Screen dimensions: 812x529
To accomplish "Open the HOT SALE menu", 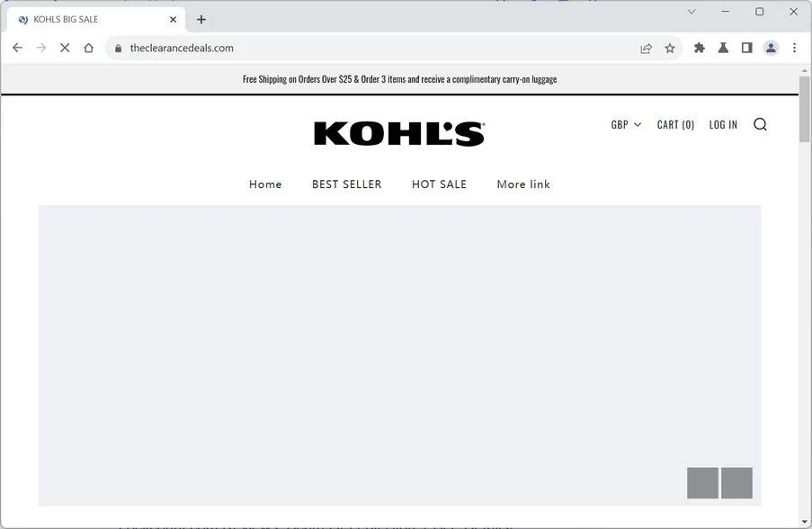I will click(x=439, y=184).
